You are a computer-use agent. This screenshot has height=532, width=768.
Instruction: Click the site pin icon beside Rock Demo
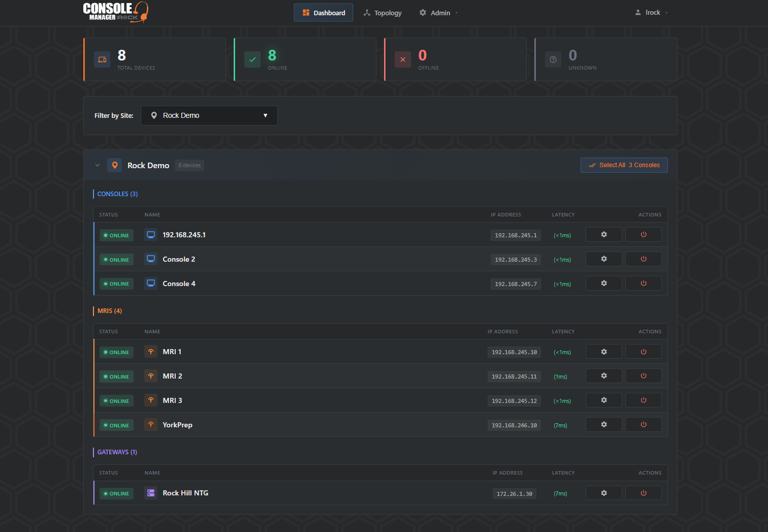(114, 165)
